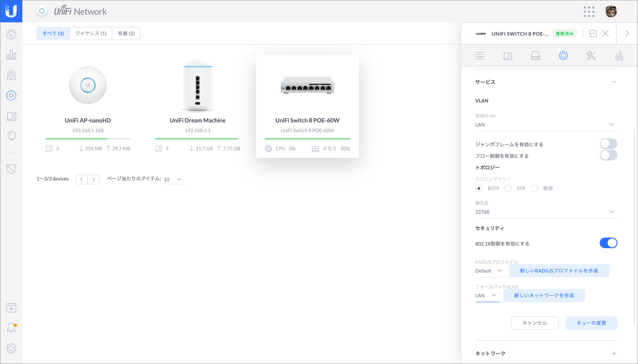Open the Map pin icon in sidebar

[11, 75]
